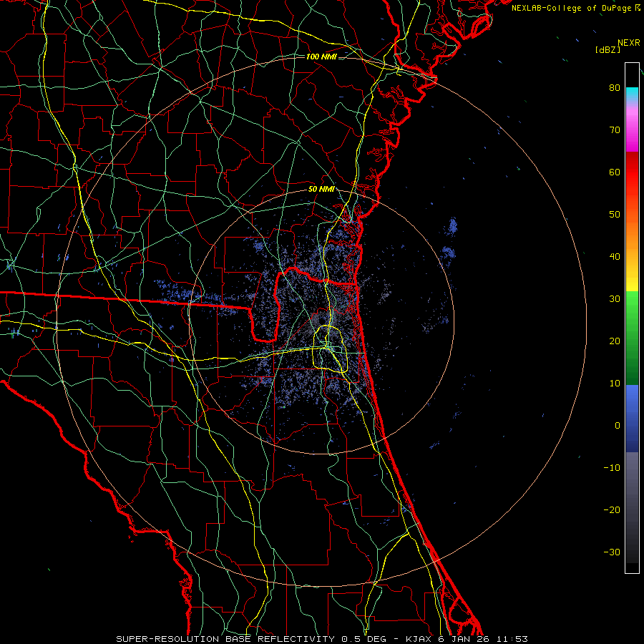
Task: Click the 50 NMI range ring label
Action: (321, 190)
